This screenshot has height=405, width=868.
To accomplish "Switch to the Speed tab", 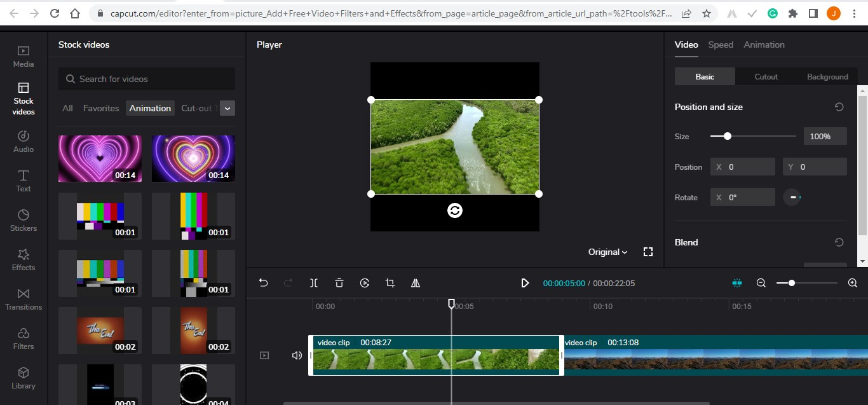I will pyautogui.click(x=721, y=45).
